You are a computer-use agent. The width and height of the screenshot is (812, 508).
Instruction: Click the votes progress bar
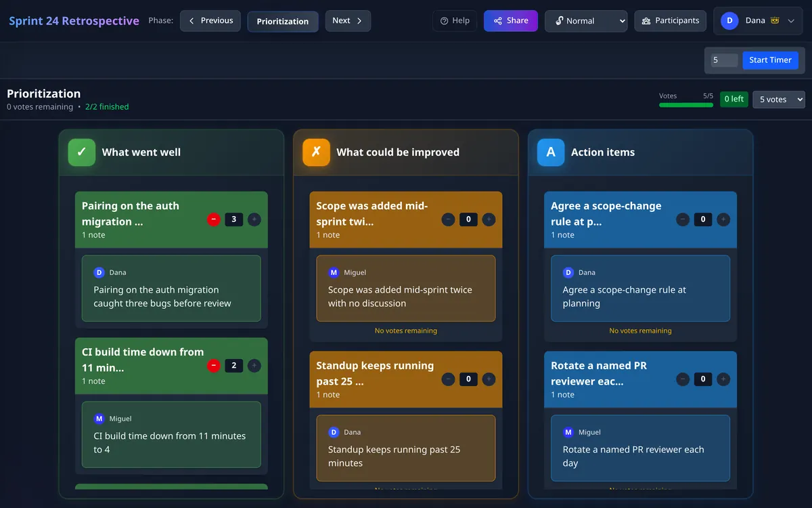click(x=686, y=105)
